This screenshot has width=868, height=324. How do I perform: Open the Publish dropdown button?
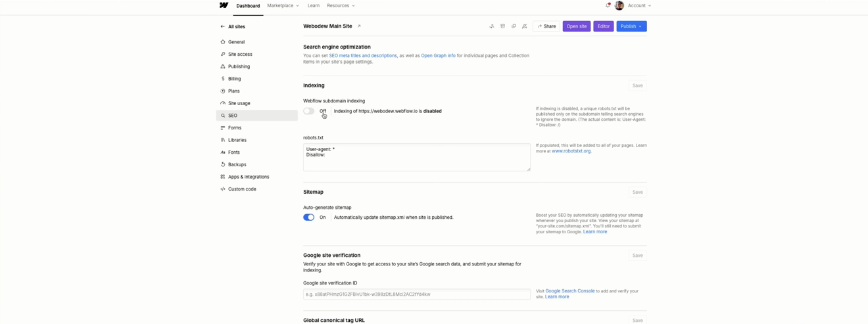coord(631,26)
